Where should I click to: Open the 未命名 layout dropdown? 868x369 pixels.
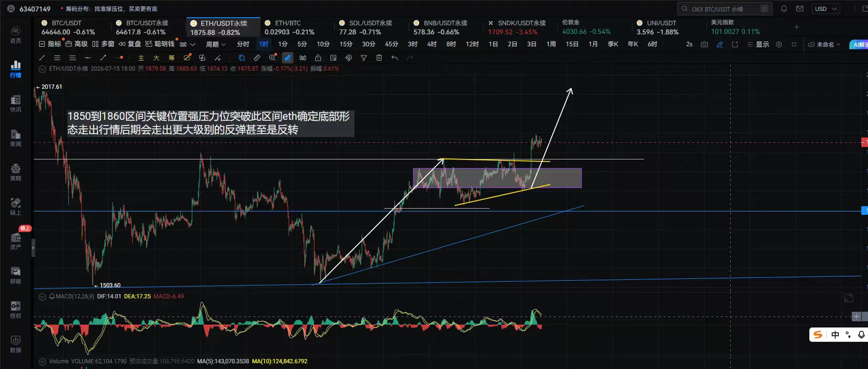[824, 44]
